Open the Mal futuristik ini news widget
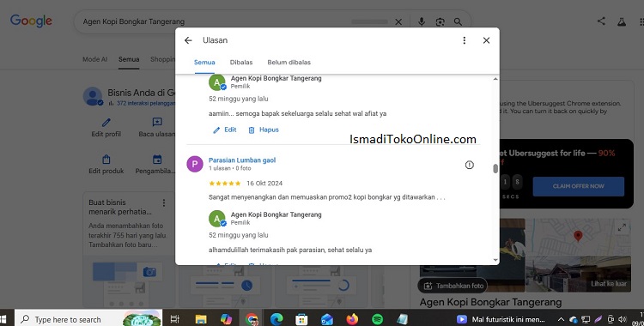Viewport: 644px width, 326px height. click(x=501, y=319)
